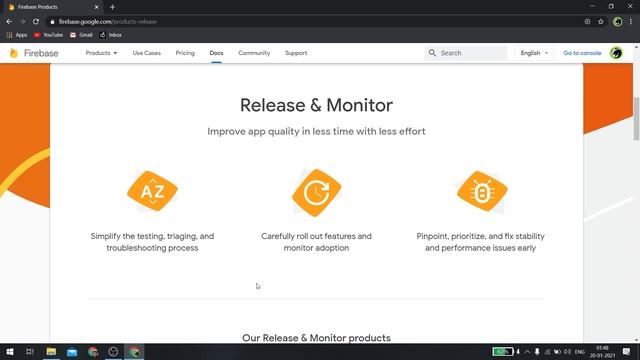Open the English language dropdown
The height and width of the screenshot is (360, 640).
[x=534, y=53]
